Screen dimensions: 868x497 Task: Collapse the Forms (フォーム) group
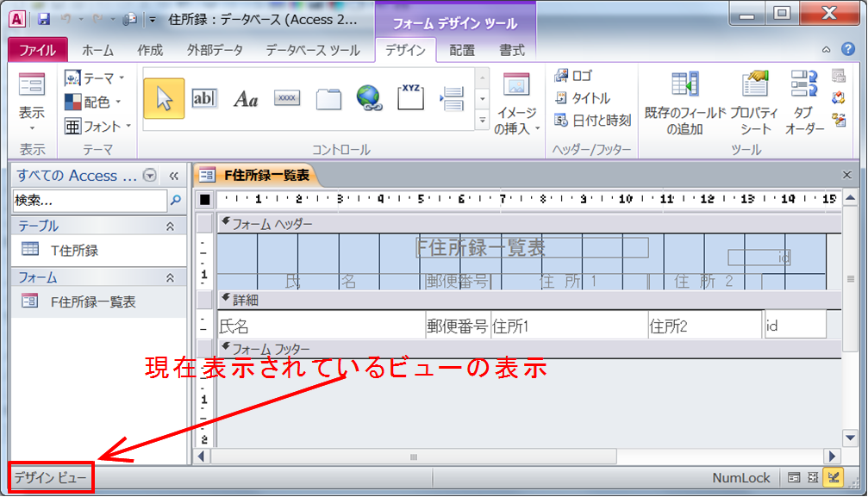point(170,277)
